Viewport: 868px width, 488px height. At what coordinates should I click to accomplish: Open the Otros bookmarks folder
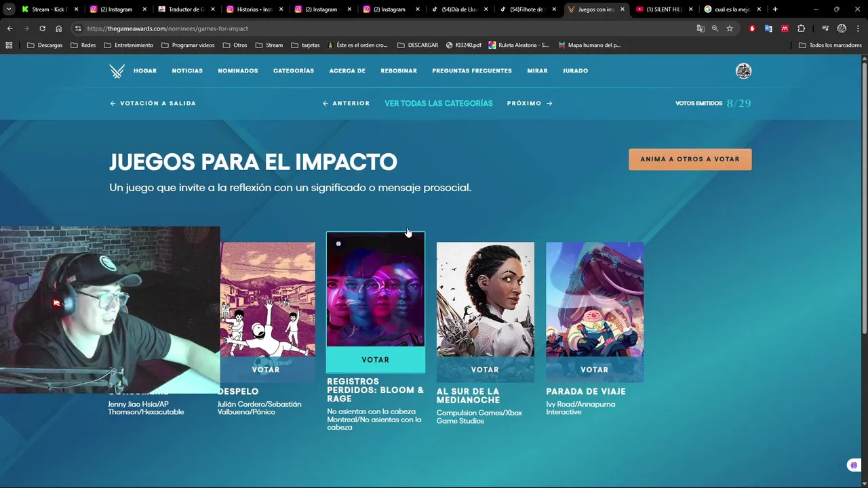point(235,45)
